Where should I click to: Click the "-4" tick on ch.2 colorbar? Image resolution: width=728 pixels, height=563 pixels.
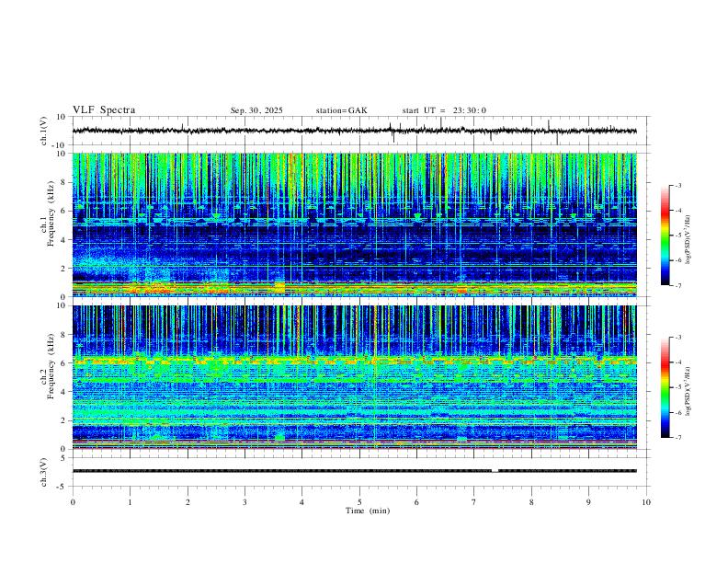click(678, 362)
